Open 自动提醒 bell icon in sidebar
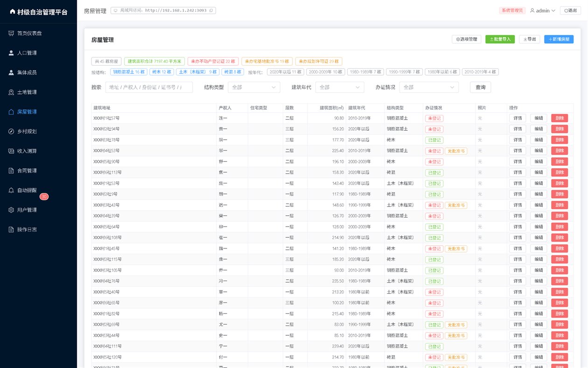 tap(11, 190)
